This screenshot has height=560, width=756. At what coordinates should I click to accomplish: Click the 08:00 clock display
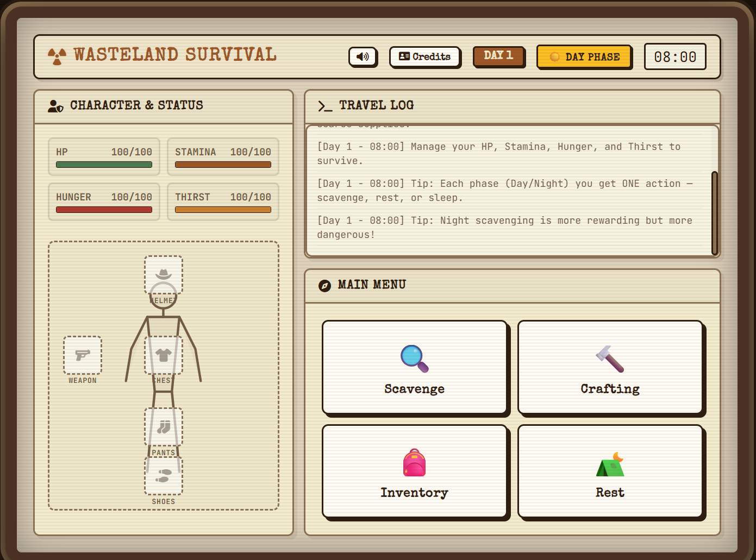(675, 56)
